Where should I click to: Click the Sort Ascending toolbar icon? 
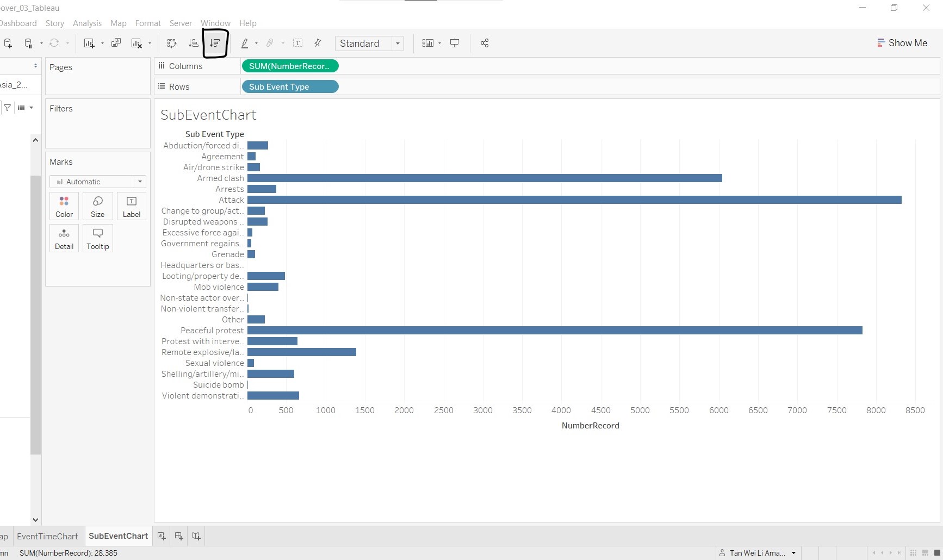click(x=193, y=43)
